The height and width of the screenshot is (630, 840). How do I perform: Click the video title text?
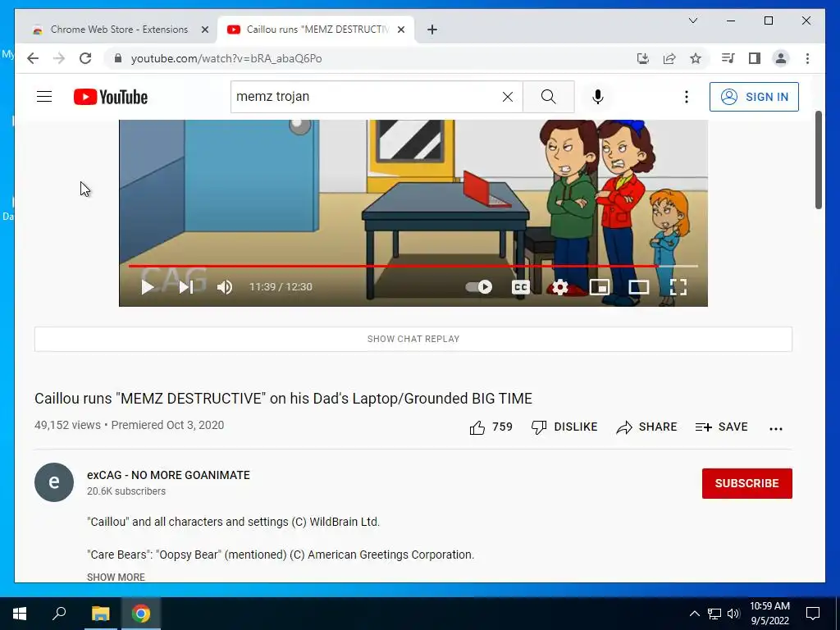click(283, 399)
